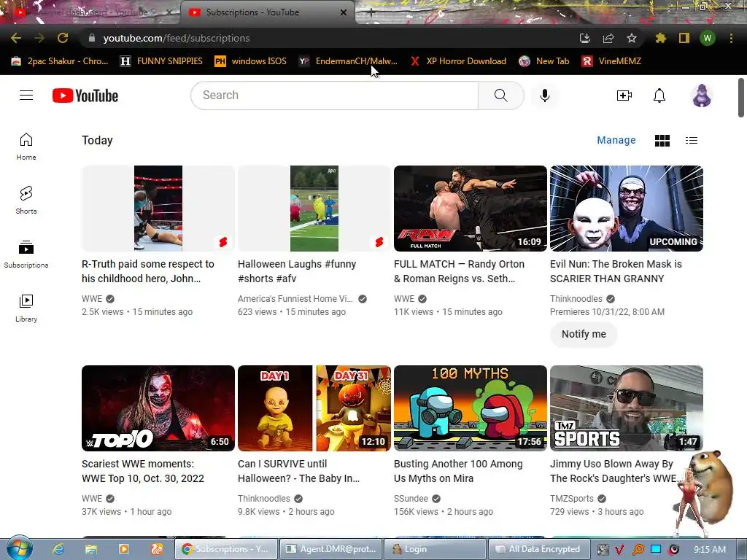Click the browser forward arrow
Image resolution: width=747 pixels, height=560 pixels.
39,38
